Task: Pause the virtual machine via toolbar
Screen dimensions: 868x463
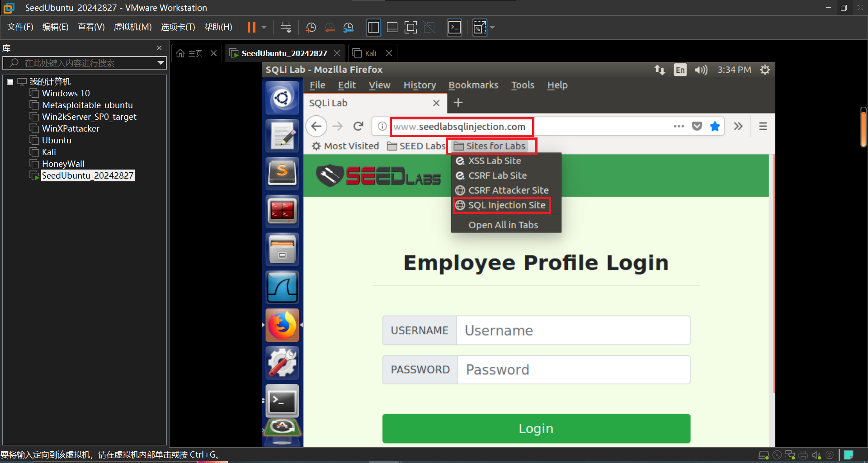Action: point(251,28)
